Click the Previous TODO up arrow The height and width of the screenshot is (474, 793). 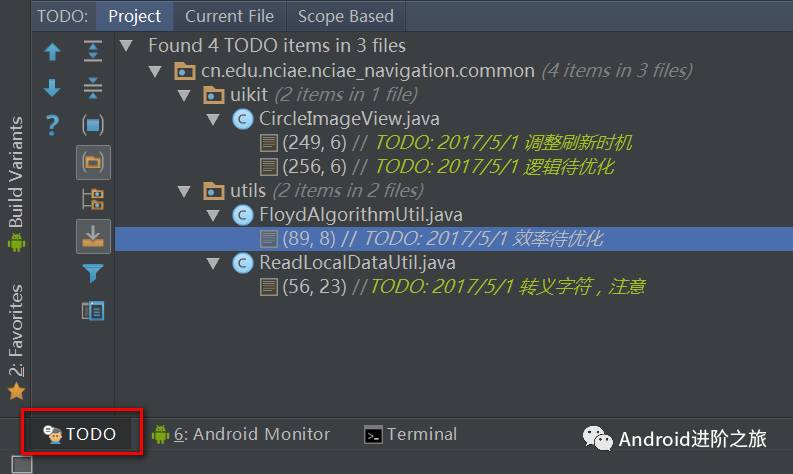tap(52, 52)
